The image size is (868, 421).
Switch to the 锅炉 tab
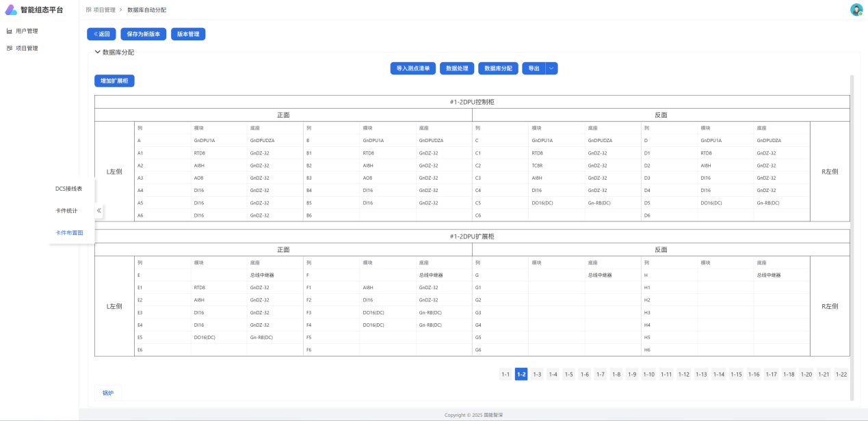[x=108, y=393]
